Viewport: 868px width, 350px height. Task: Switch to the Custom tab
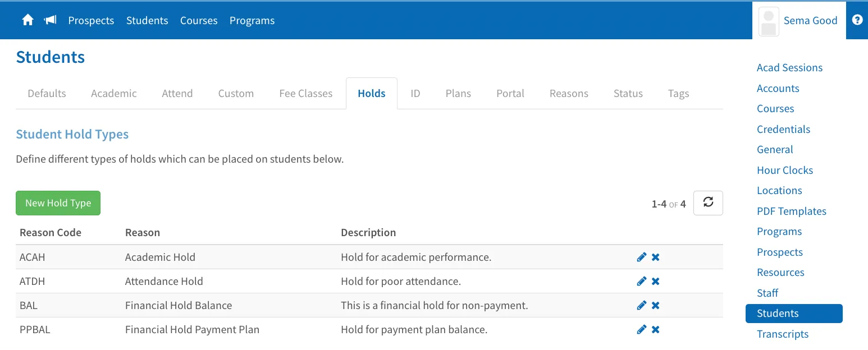pyautogui.click(x=236, y=93)
